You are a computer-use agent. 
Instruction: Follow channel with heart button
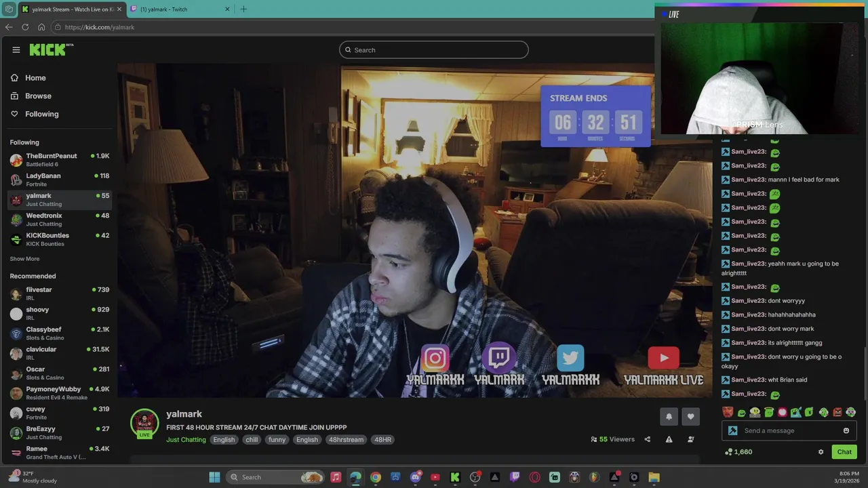click(690, 417)
